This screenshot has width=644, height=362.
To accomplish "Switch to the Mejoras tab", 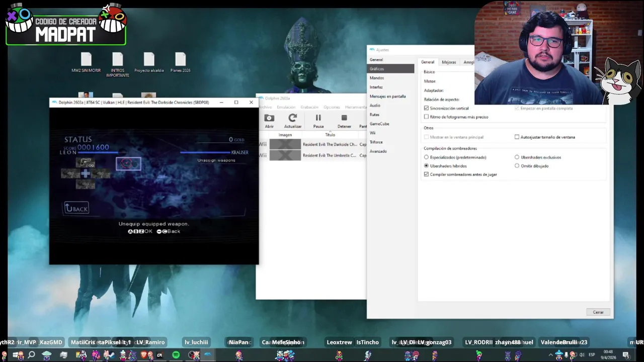I will tap(449, 62).
